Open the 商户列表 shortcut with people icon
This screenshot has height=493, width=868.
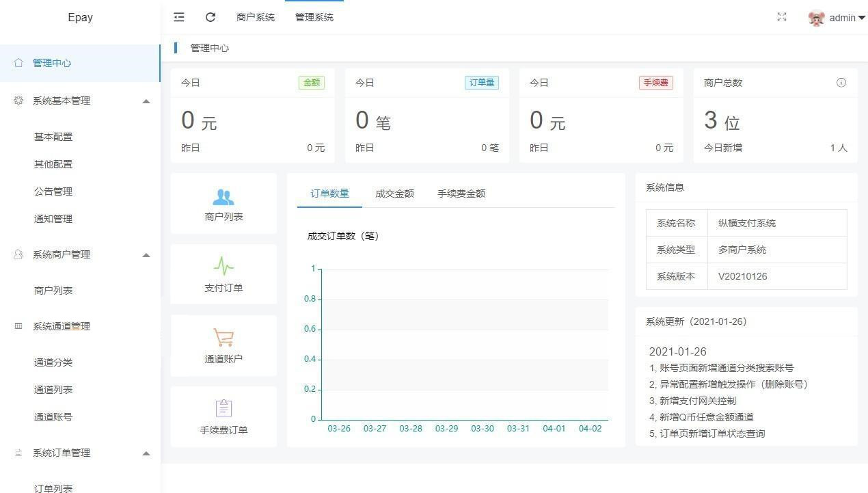[x=223, y=204]
